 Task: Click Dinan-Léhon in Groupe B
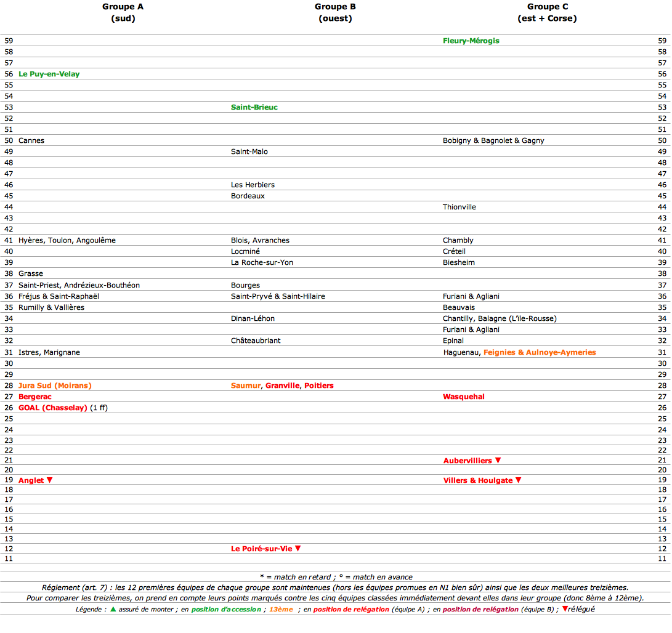coord(253,318)
